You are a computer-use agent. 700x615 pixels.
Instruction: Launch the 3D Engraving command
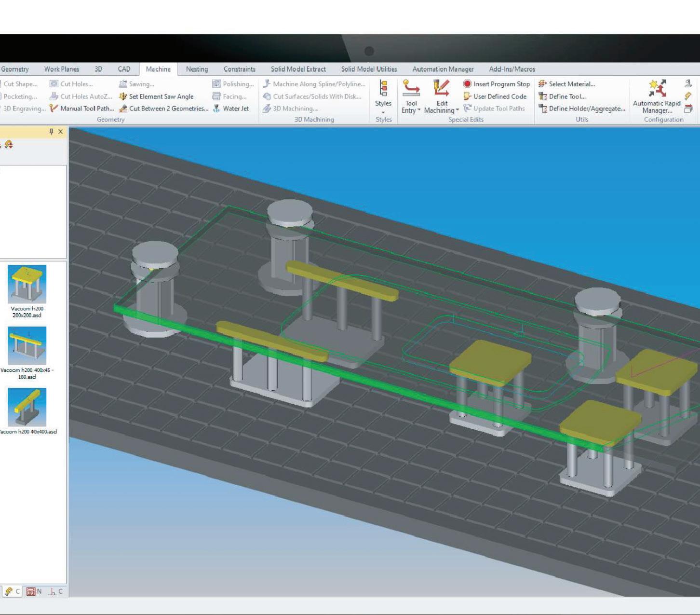[x=23, y=109]
